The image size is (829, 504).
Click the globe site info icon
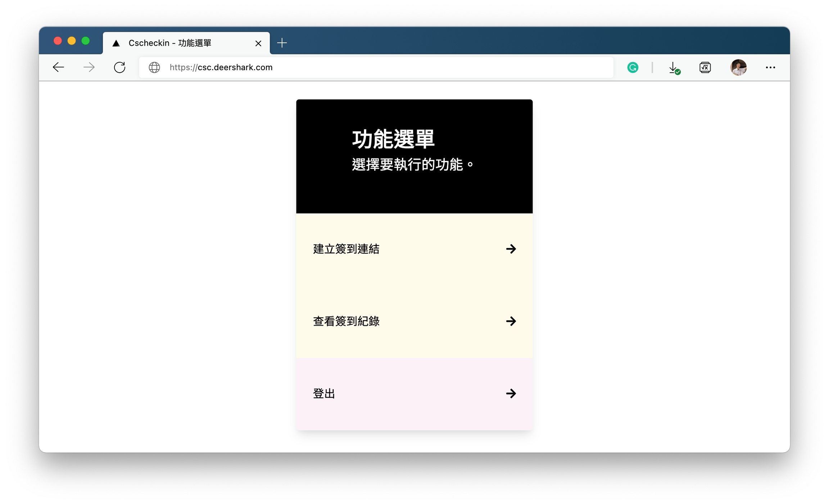pos(154,67)
